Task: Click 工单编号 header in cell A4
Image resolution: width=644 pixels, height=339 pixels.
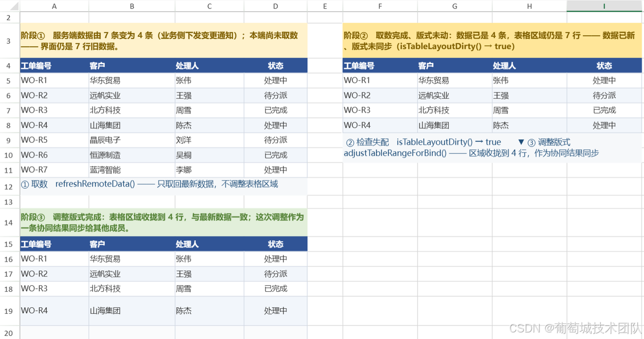Action: (x=54, y=65)
